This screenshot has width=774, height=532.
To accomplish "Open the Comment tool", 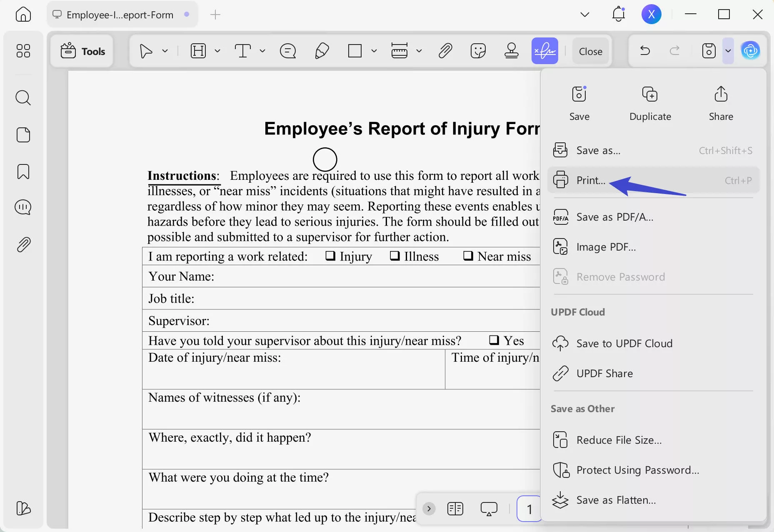I will click(x=287, y=51).
